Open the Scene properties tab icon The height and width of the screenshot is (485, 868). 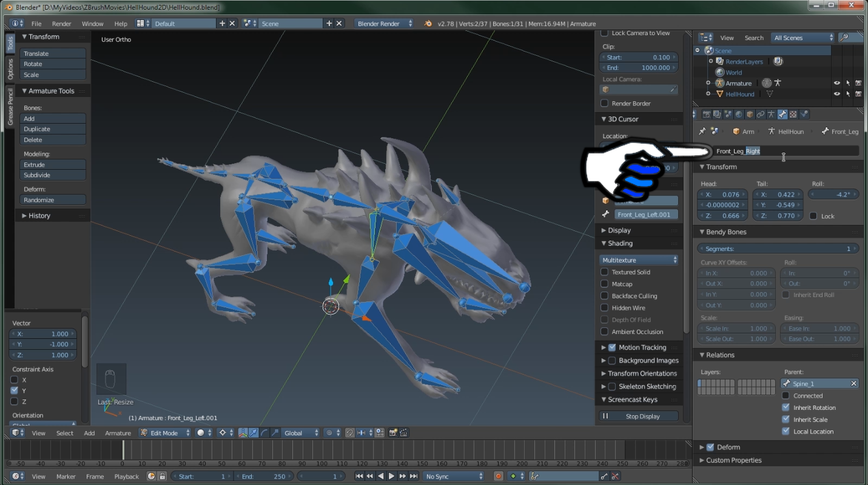pyautogui.click(x=728, y=115)
